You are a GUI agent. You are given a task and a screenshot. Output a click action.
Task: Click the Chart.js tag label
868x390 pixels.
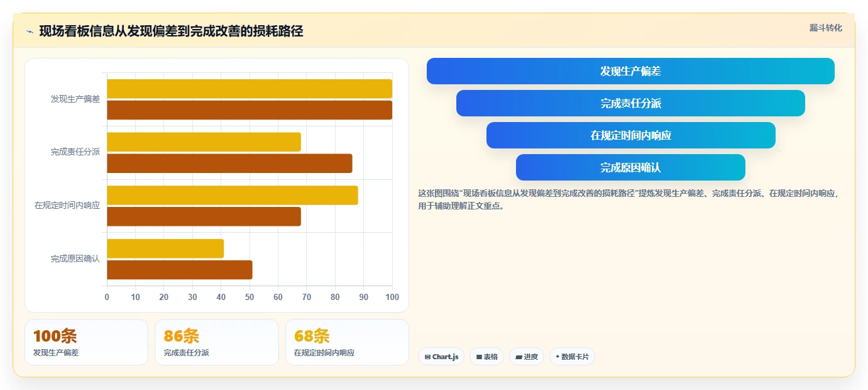(446, 357)
